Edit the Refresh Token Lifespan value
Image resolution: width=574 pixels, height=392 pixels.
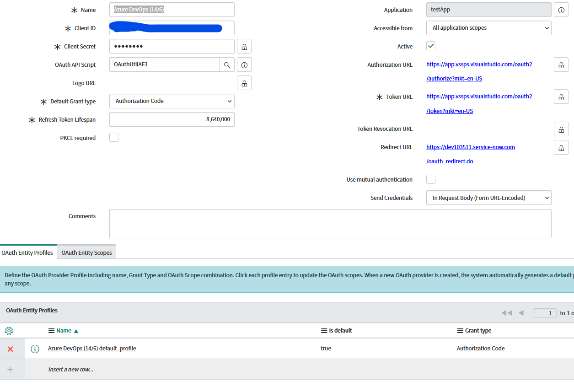pos(172,119)
